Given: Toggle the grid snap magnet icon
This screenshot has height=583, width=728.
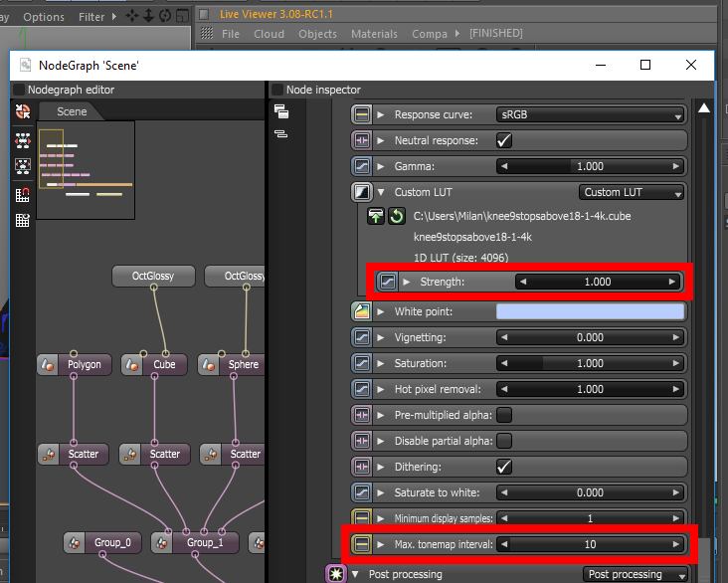Looking at the screenshot, I should point(23,195).
